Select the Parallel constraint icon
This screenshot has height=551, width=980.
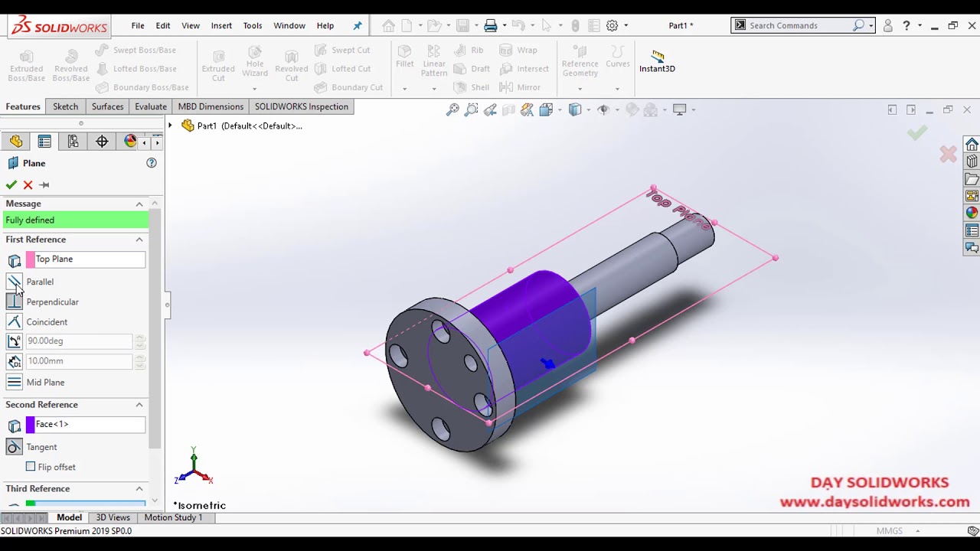point(14,282)
